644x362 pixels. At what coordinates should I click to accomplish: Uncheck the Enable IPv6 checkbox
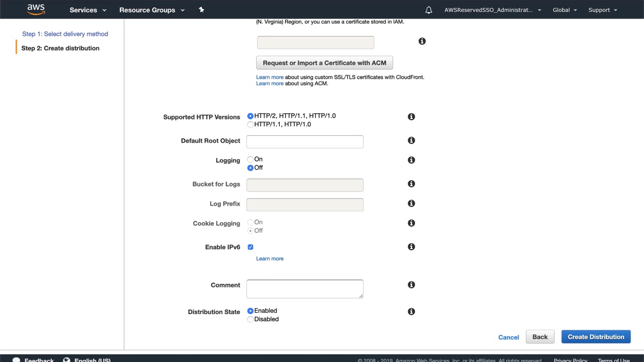click(x=251, y=247)
